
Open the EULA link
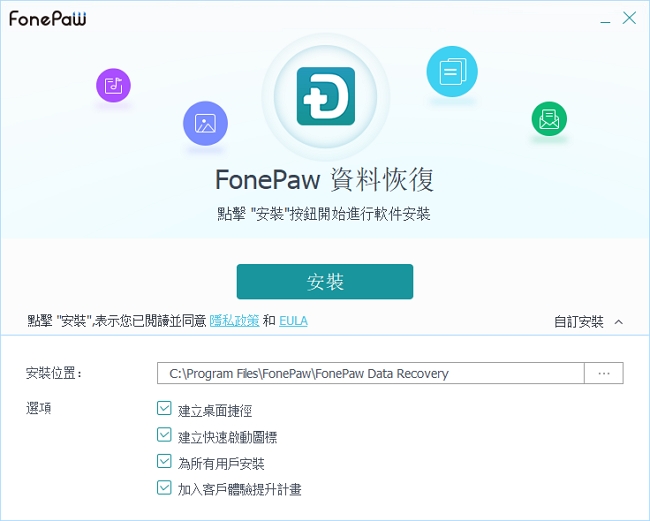(293, 321)
